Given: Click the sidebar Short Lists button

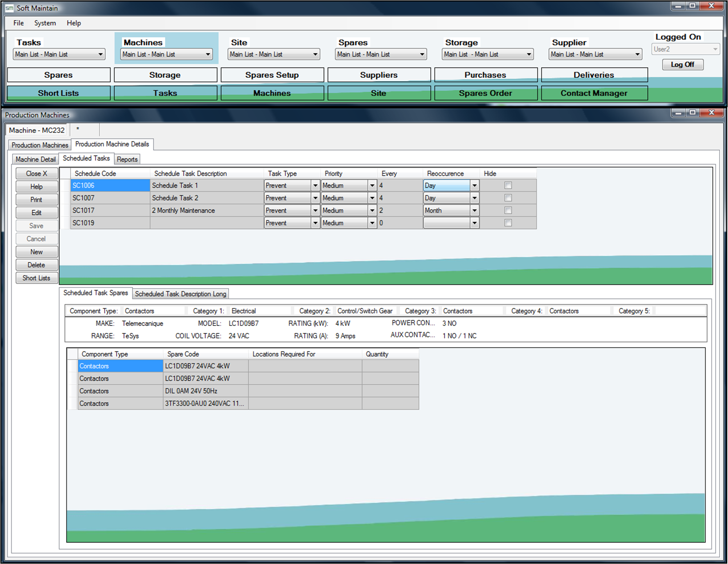Looking at the screenshot, I should point(37,278).
